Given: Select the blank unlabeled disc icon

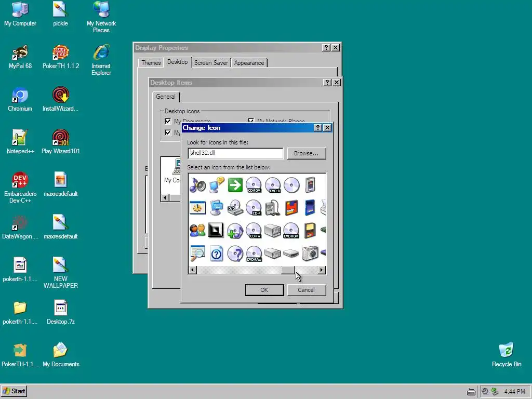Looking at the screenshot, I should pos(291,185).
